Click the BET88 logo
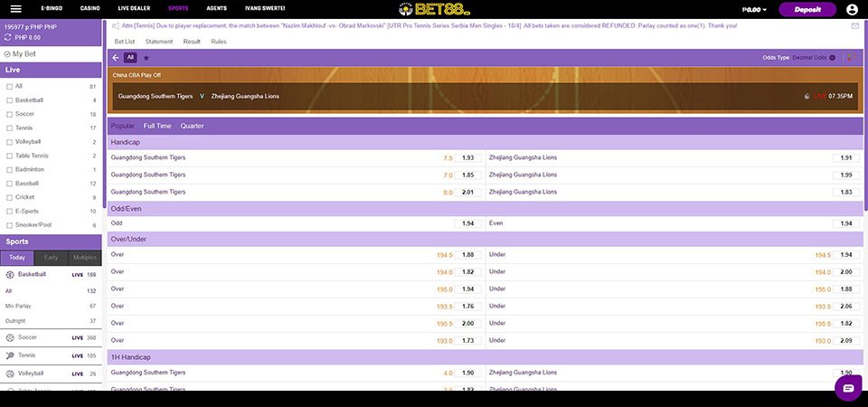This screenshot has height=407, width=868. point(434,9)
